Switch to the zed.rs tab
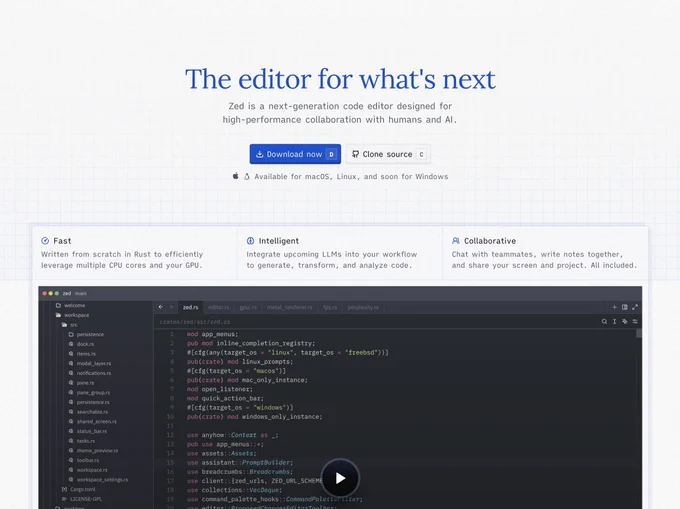This screenshot has height=509, width=680. [190, 307]
